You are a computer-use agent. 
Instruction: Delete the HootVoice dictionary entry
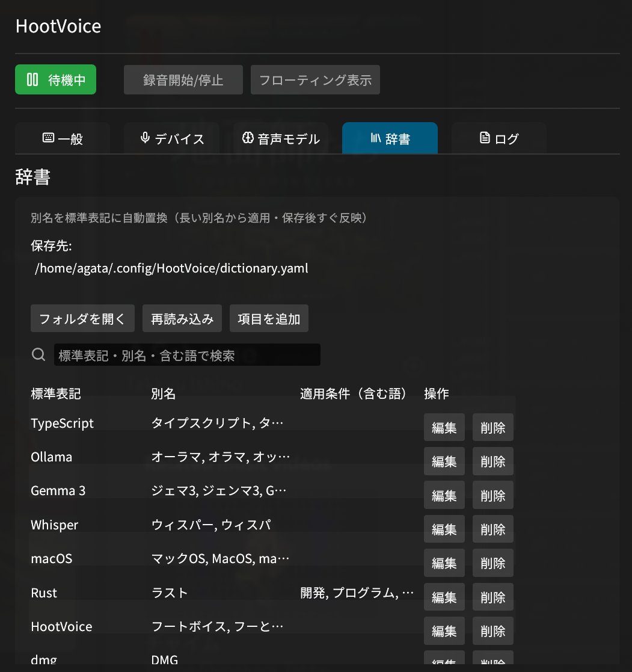[x=492, y=631]
